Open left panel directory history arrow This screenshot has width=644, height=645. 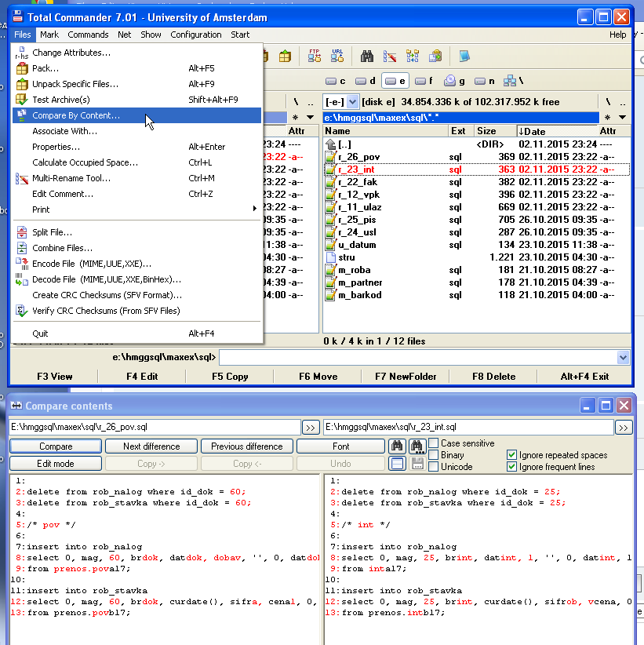pyautogui.click(x=310, y=118)
